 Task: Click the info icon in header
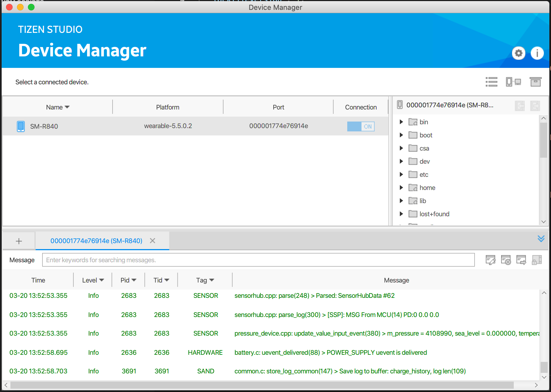pyautogui.click(x=537, y=53)
